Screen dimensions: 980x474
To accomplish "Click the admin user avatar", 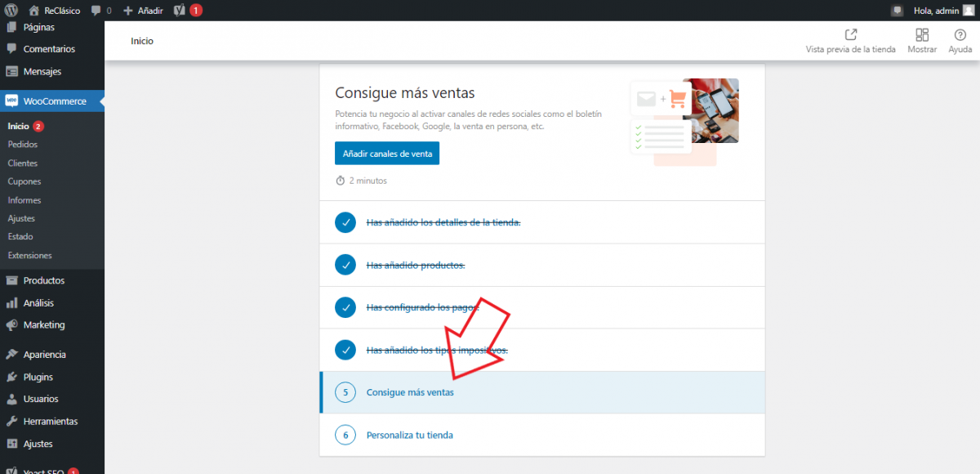I will click(x=969, y=11).
